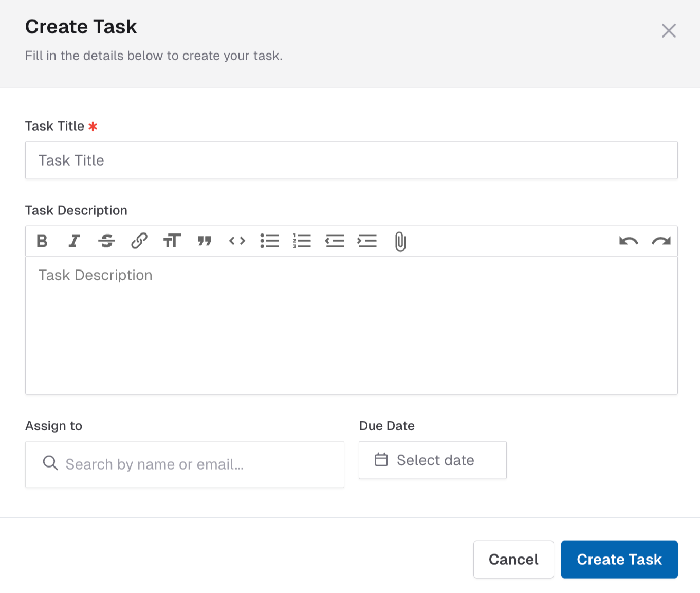700x593 pixels.
Task: Create a bulleted list
Action: pos(269,241)
